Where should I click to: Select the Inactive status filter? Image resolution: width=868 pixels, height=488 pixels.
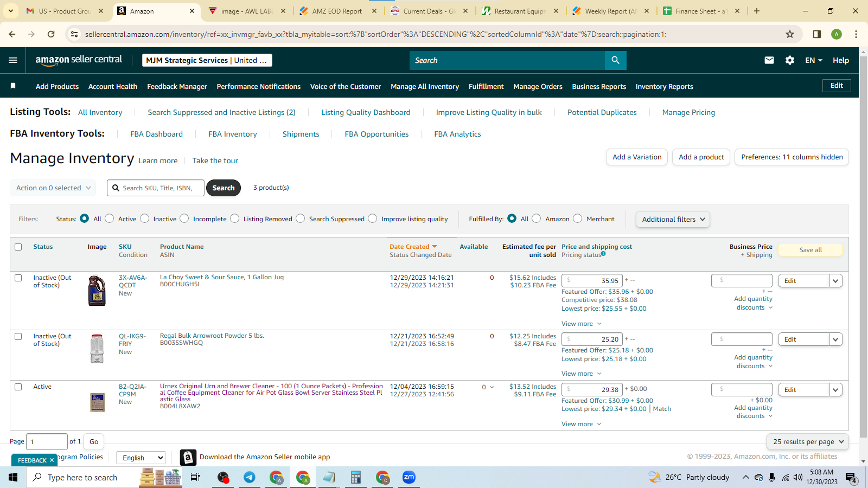click(145, 218)
